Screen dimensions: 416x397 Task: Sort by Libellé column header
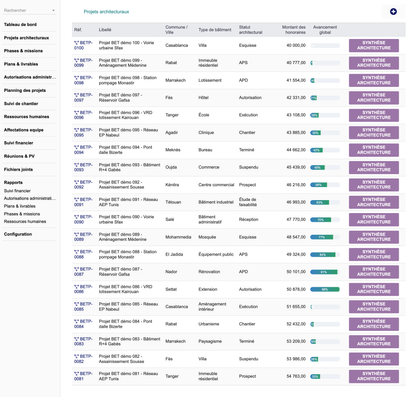(x=105, y=30)
